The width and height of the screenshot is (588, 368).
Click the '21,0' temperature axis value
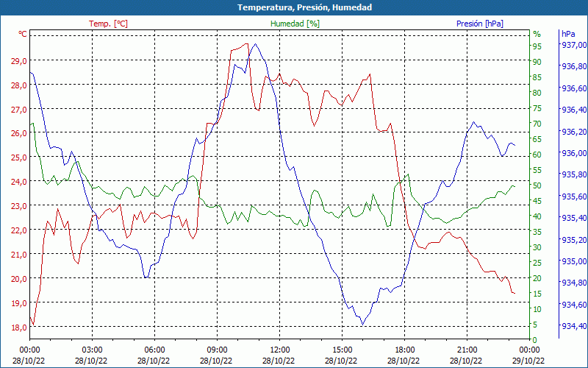[x=19, y=255]
